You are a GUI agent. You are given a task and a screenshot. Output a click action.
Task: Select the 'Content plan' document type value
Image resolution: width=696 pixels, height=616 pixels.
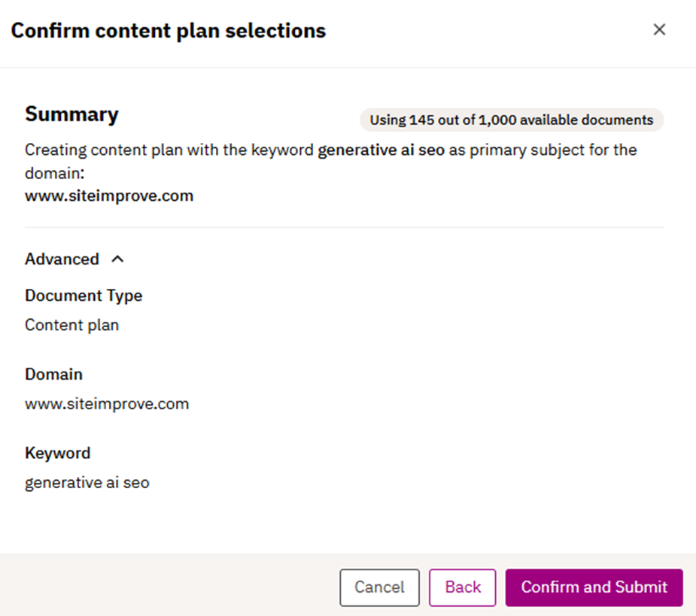pyautogui.click(x=71, y=325)
